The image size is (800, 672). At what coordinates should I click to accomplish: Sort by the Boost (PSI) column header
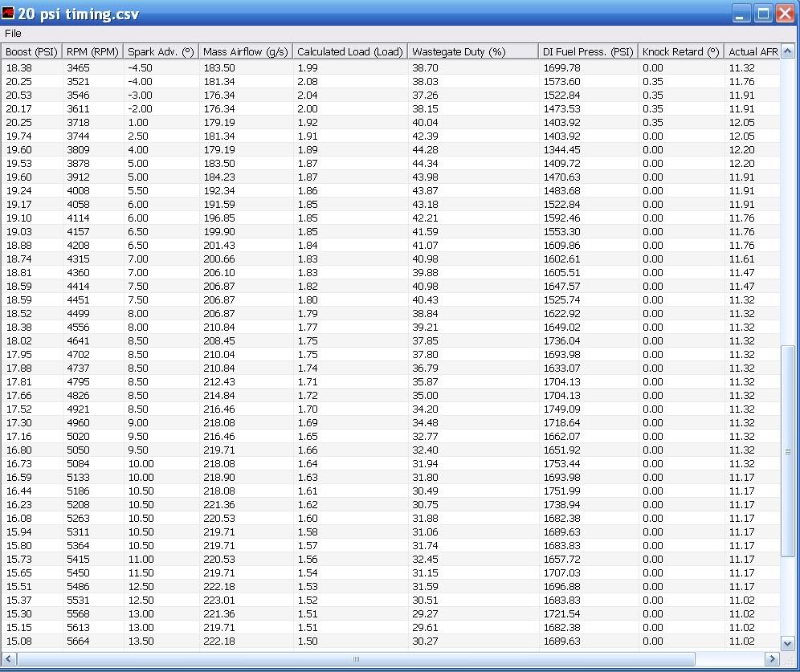pos(31,51)
